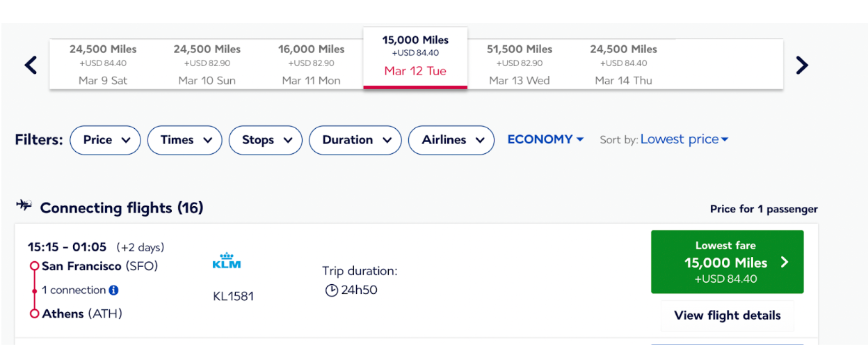
Task: Select the Mar 11 Mon date tab
Action: [x=312, y=65]
